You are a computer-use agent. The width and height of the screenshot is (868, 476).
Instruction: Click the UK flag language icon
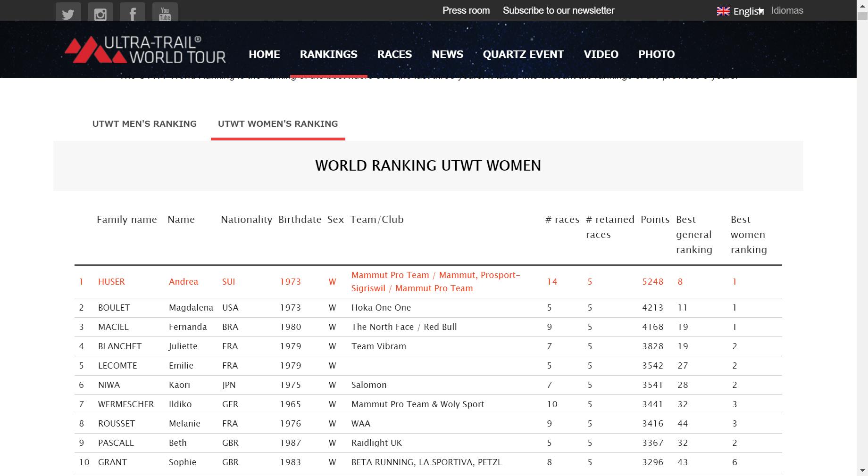tap(723, 11)
